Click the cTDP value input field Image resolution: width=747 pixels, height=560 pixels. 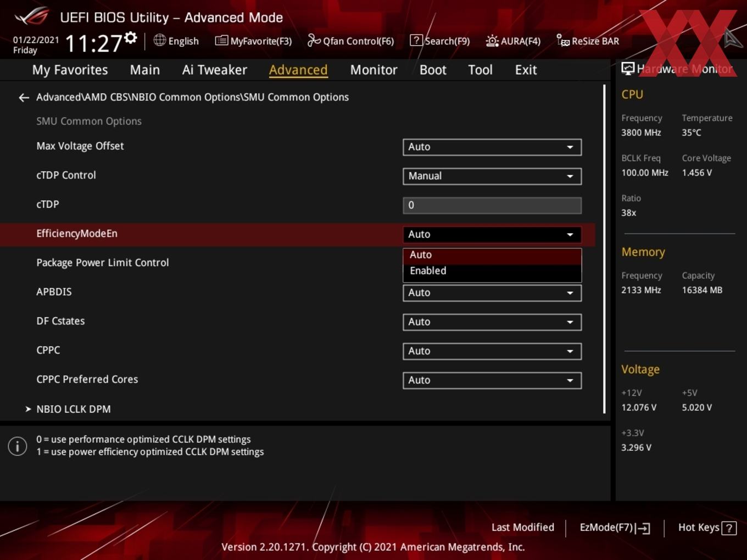(x=492, y=205)
